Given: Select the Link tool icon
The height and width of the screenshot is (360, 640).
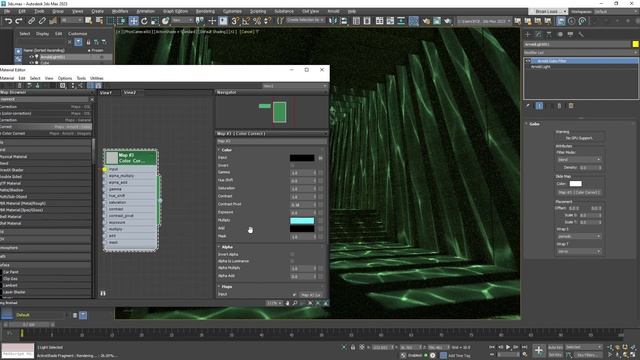Looking at the screenshot, I should point(32,21).
